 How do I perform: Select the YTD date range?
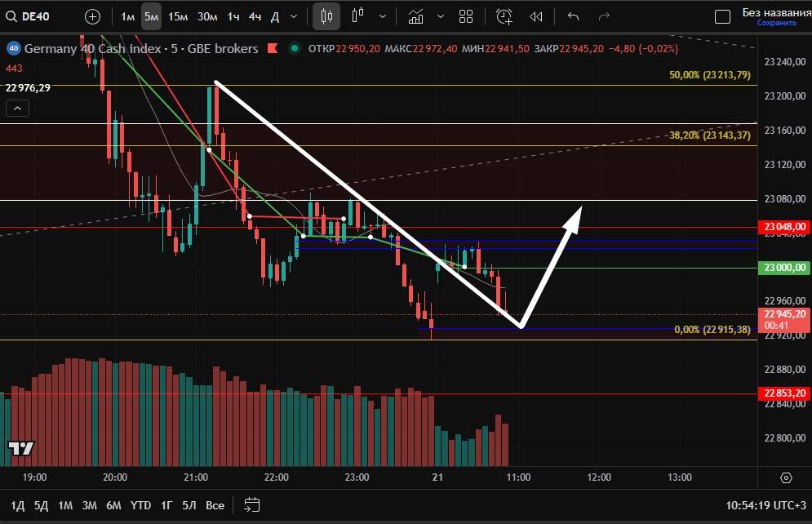click(140, 504)
